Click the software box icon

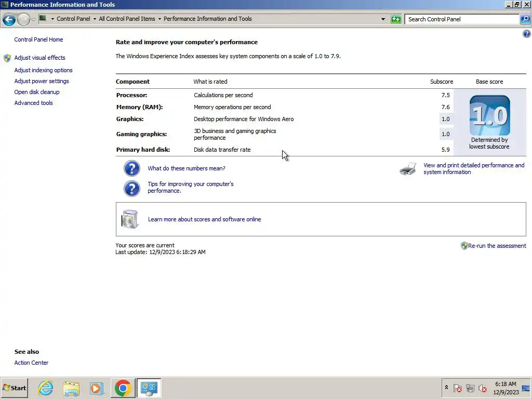pos(130,219)
